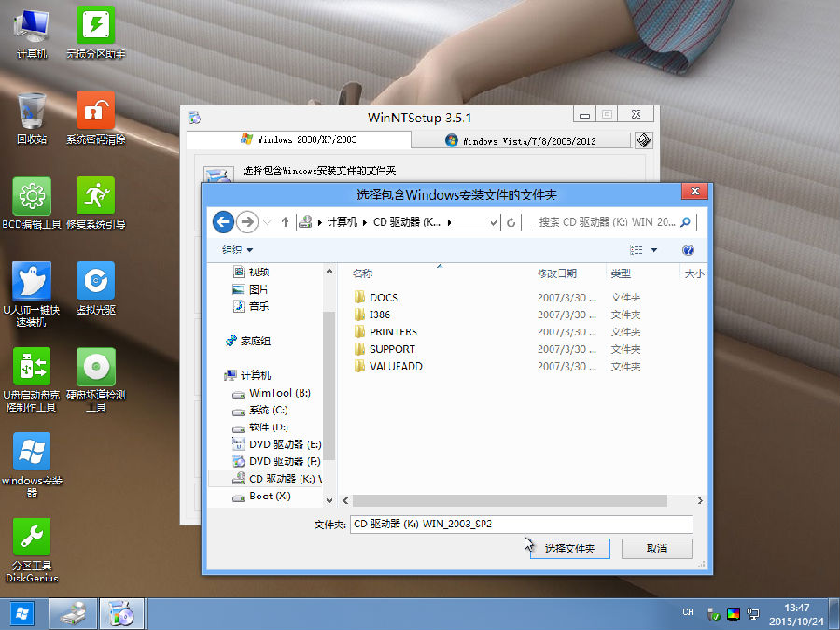Launch the 修复系统引导 boot repair tool
Image resolution: width=840 pixels, height=630 pixels.
(96, 203)
